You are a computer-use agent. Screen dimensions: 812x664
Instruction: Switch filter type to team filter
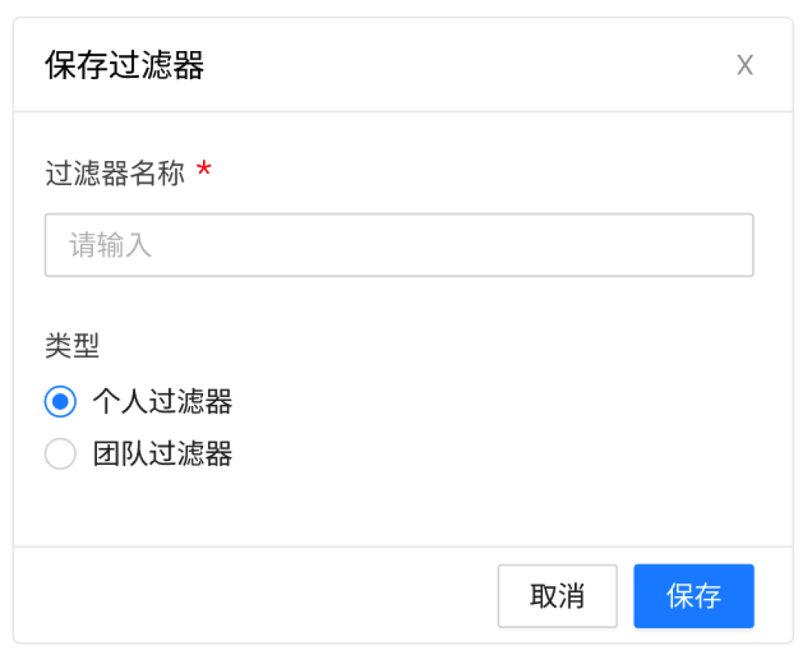pyautogui.click(x=60, y=454)
